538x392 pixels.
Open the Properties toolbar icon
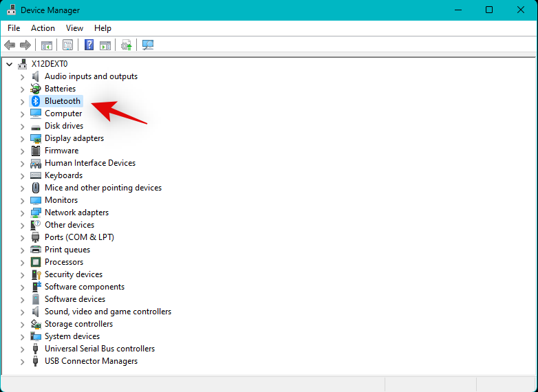[x=67, y=45]
